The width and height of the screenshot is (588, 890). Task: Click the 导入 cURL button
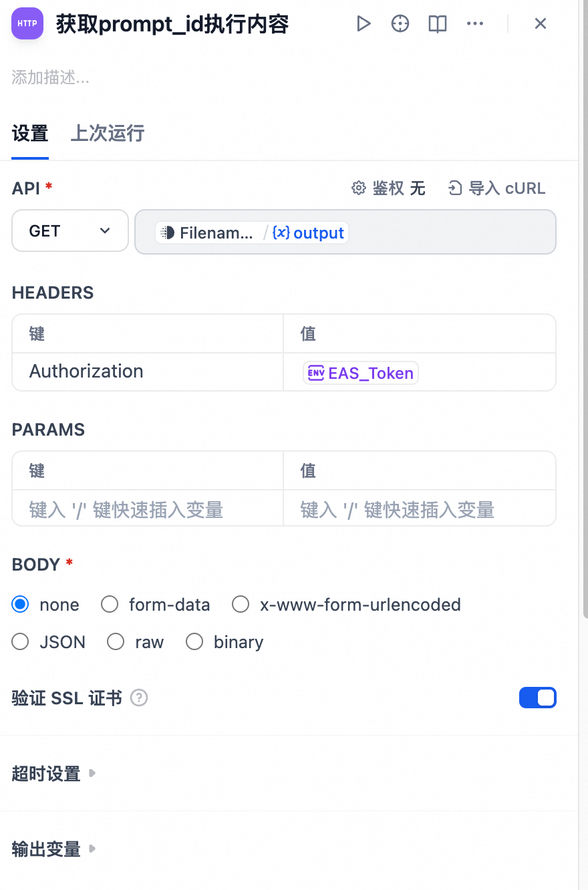[x=496, y=188]
